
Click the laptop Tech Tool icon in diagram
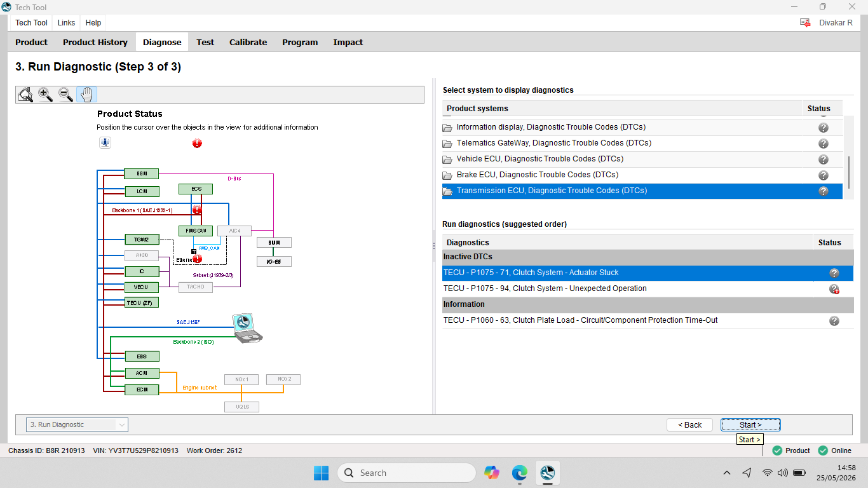coord(246,329)
